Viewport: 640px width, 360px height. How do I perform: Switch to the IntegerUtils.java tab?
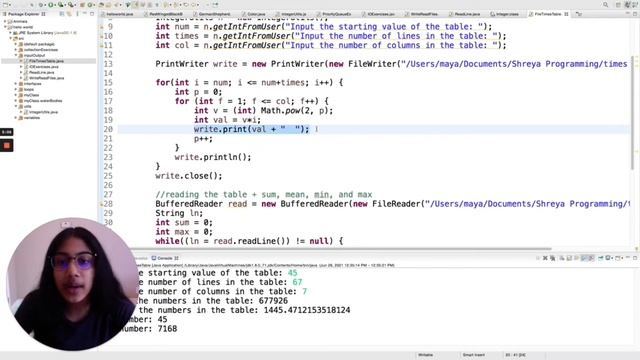291,14
